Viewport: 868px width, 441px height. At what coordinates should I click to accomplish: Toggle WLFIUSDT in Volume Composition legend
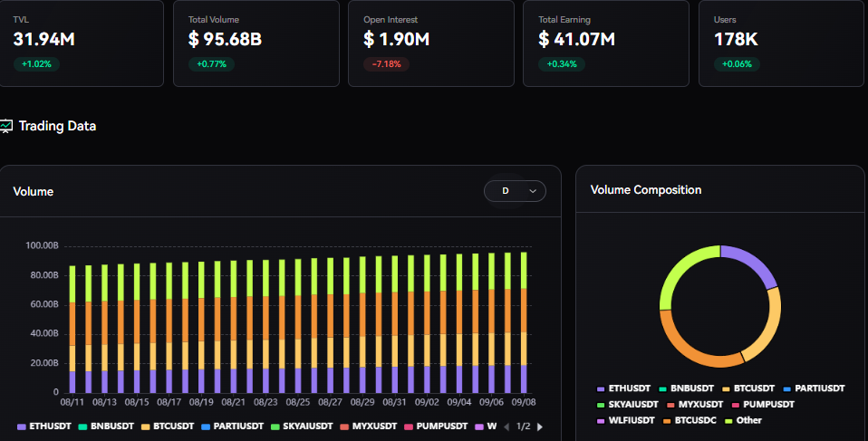[626, 420]
